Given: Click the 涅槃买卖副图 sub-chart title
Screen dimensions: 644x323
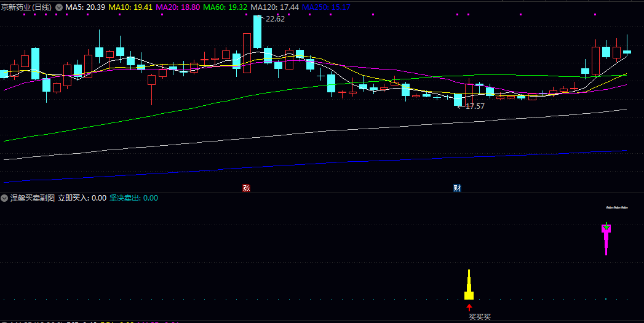Looking at the screenshot, I should (x=33, y=198).
